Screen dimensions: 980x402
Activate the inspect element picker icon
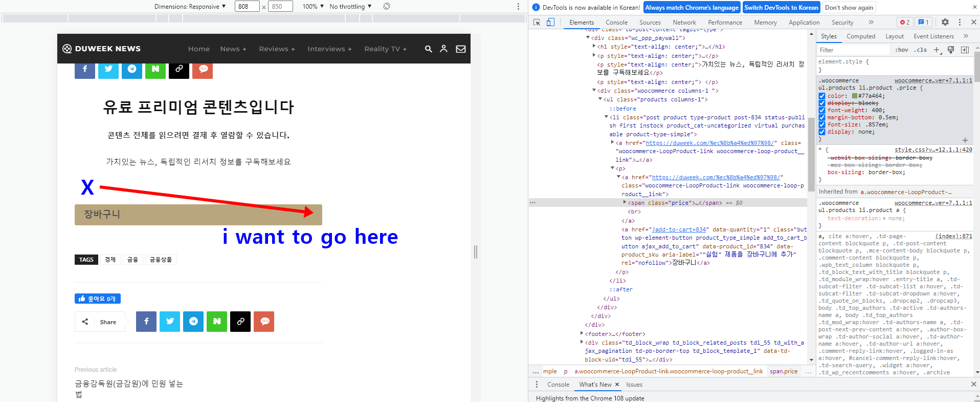(537, 22)
